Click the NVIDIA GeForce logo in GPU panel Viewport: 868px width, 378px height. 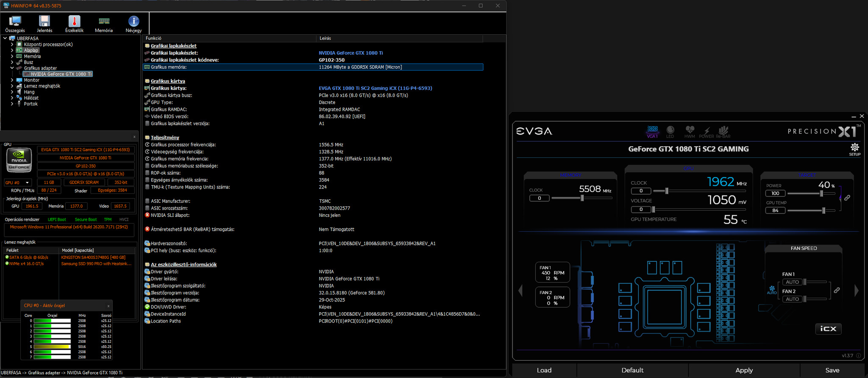click(19, 160)
